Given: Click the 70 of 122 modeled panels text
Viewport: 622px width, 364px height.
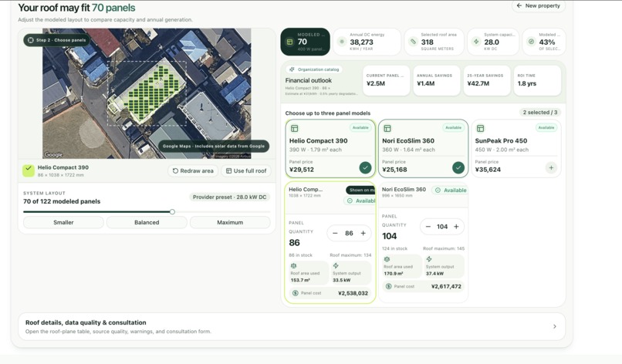Looking at the screenshot, I should (62, 201).
